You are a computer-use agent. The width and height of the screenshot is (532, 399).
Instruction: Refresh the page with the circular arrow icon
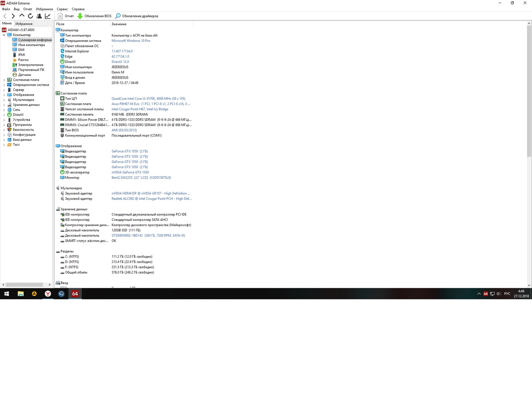(31, 16)
